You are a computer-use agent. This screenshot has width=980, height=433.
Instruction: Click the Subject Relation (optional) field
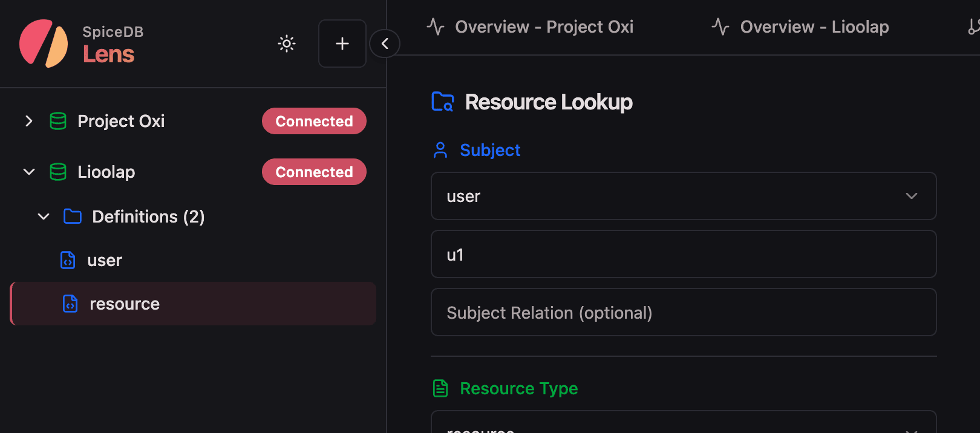tap(684, 312)
